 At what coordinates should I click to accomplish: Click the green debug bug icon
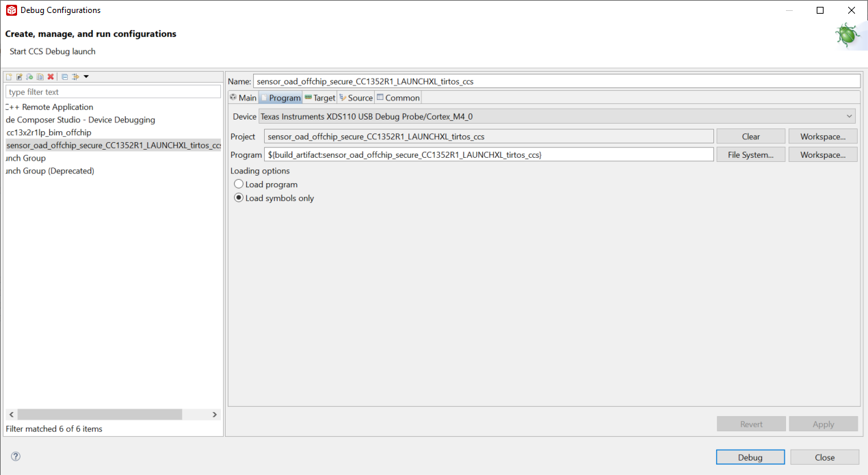pos(847,36)
